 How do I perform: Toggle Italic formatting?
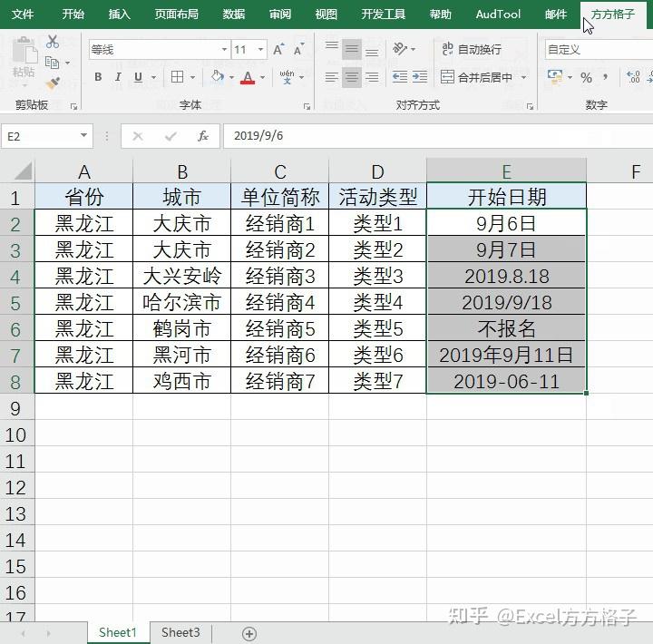coord(118,77)
